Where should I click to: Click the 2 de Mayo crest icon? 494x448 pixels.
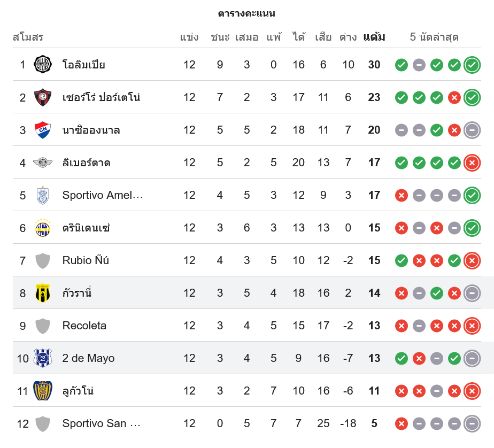(x=43, y=358)
